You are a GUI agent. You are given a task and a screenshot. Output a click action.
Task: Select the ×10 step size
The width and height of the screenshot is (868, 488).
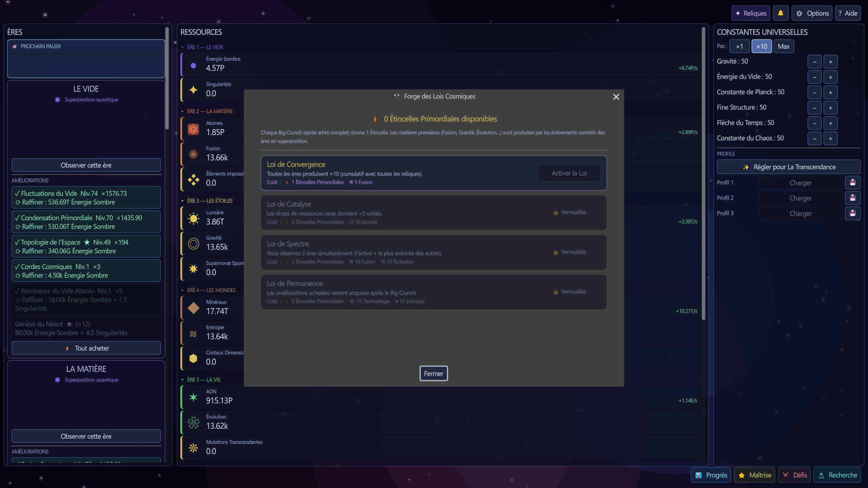point(762,46)
